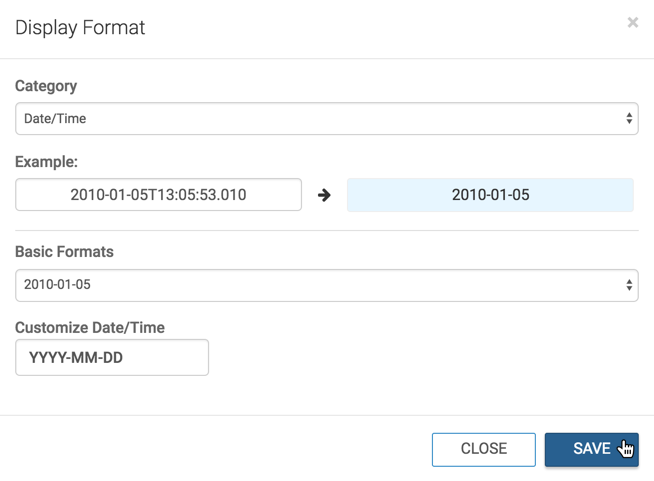654x481 pixels.
Task: Open the Category dropdown showing Date/Time
Action: pyautogui.click(x=326, y=118)
